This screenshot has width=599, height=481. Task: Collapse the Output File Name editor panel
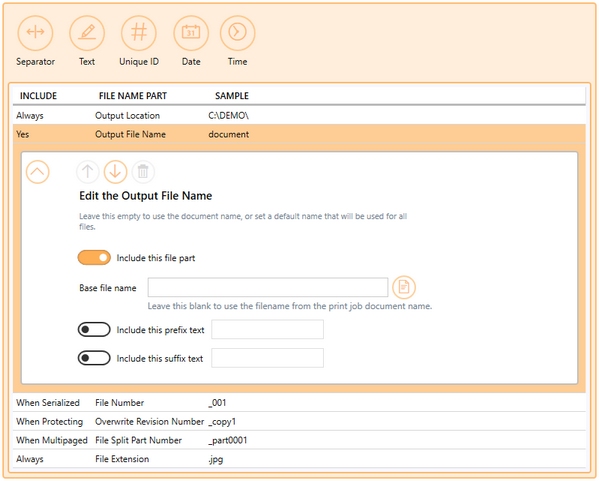(x=37, y=172)
